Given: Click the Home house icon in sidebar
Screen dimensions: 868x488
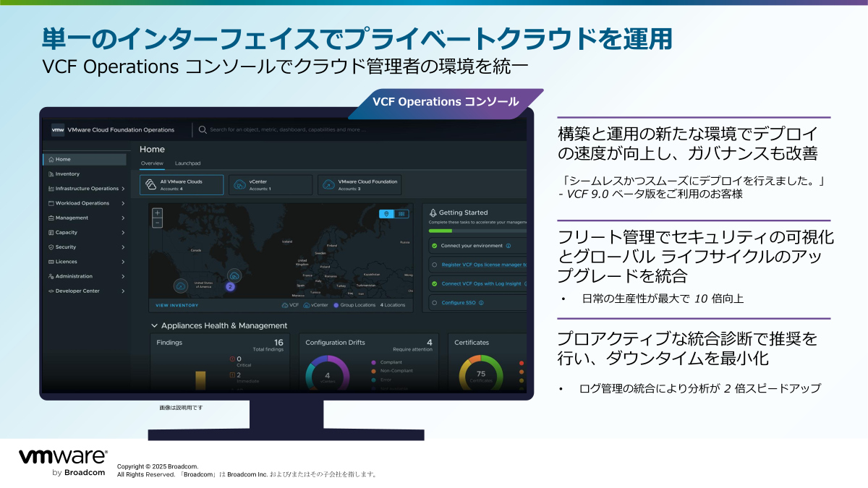Looking at the screenshot, I should point(51,159).
